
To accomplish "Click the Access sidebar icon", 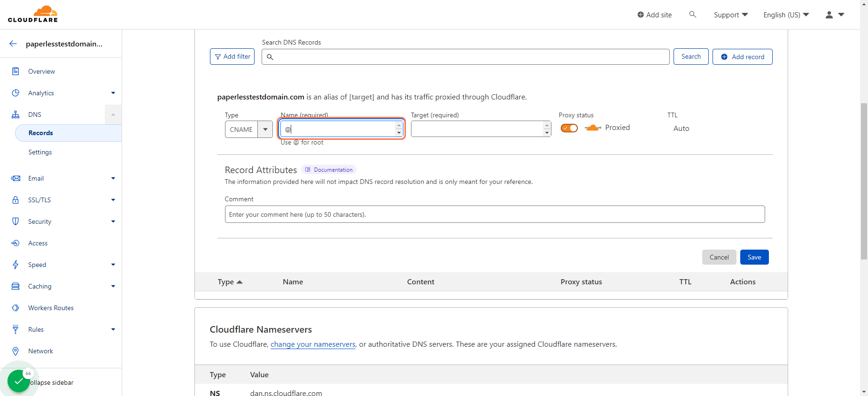I will [15, 243].
